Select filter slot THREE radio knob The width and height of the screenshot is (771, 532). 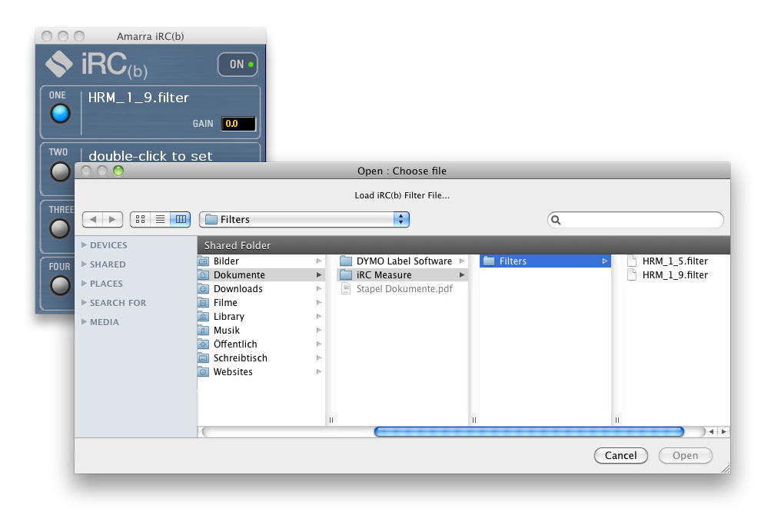tap(60, 228)
